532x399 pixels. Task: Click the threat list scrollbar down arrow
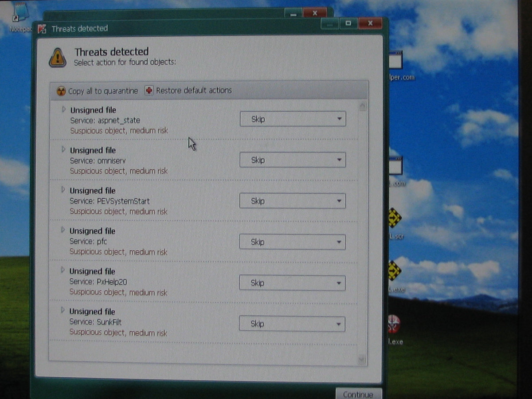click(x=362, y=360)
